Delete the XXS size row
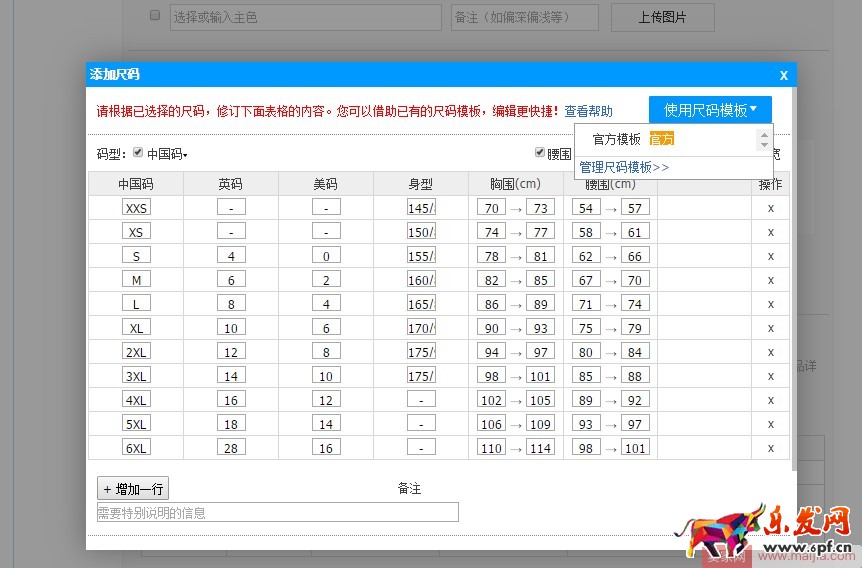 click(770, 208)
